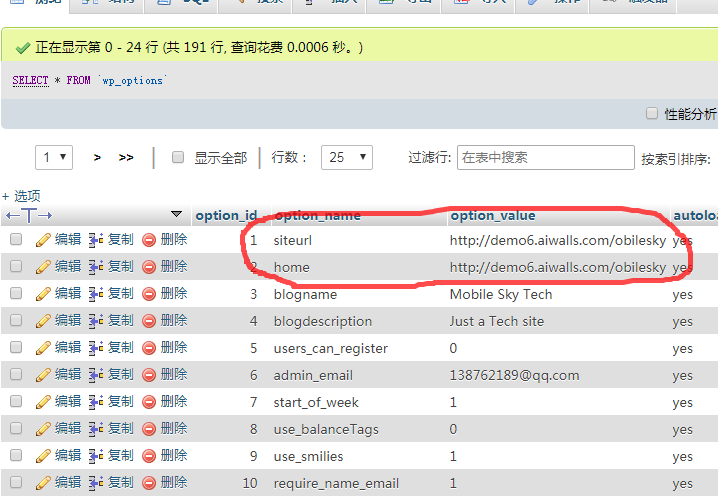Screen dimensions: 718x501
Task: Click the copy icon for blogname row
Action: click(x=96, y=294)
